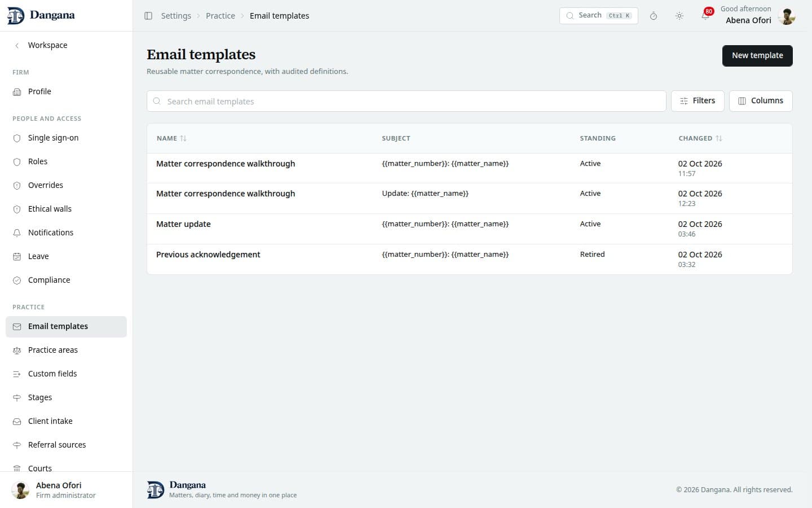The image size is (812, 508).
Task: Click the filter sliders icon in Filters
Action: (684, 101)
